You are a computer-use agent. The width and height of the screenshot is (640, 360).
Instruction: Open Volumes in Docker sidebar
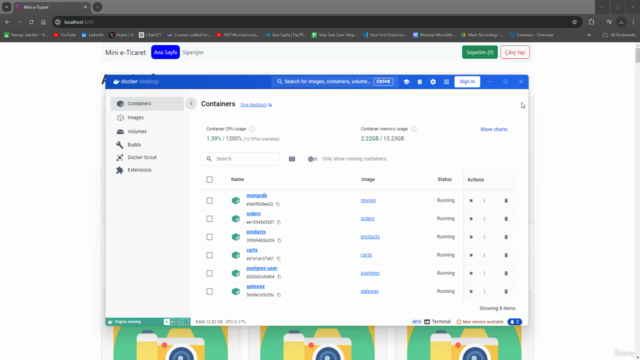coord(147,131)
